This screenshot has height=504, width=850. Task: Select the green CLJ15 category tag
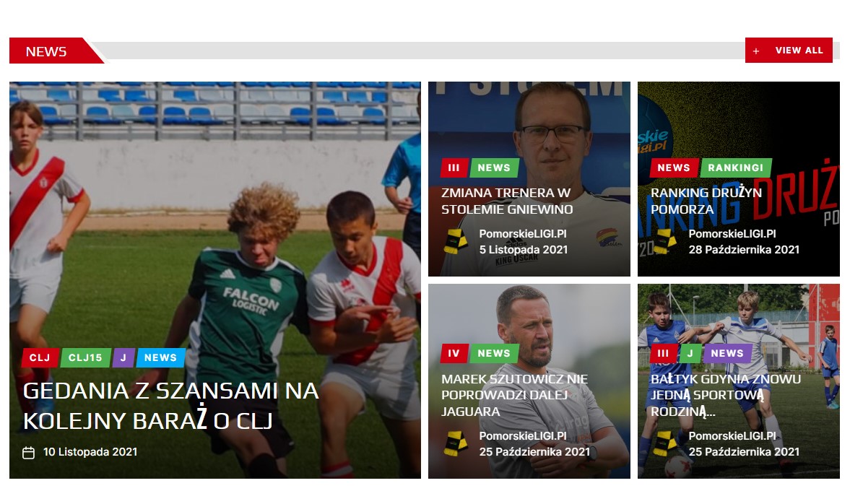[x=85, y=357]
